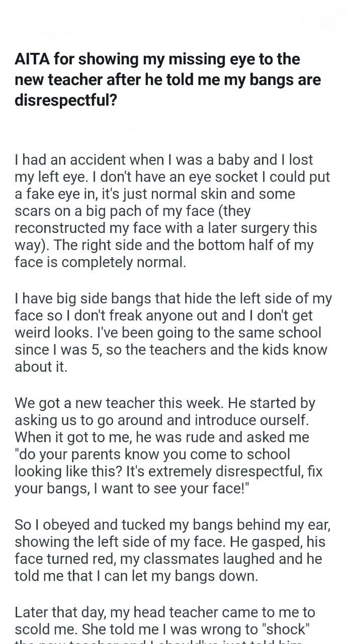Click the paragraph starting "I have big side bangs"
The height and width of the screenshot is (644, 347).
173,333
